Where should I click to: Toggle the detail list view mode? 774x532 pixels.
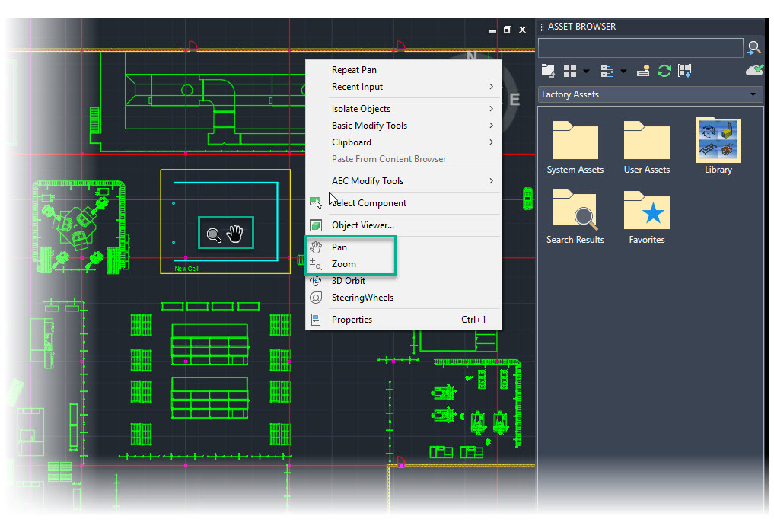(607, 70)
